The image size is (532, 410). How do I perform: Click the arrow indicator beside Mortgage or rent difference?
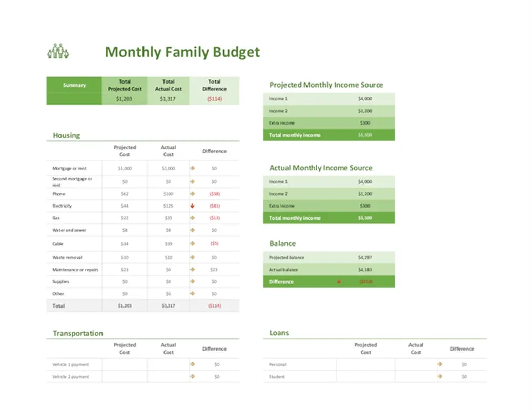[x=192, y=168]
